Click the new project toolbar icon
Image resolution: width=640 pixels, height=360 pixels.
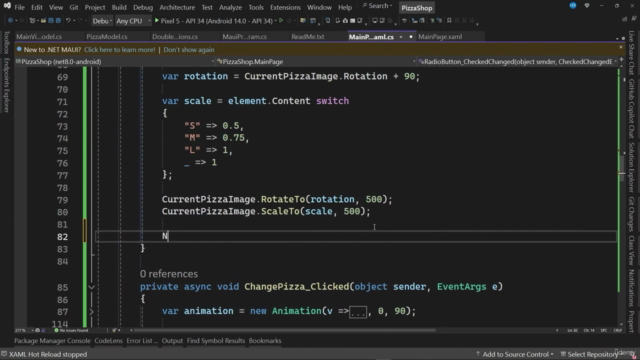coord(32,20)
